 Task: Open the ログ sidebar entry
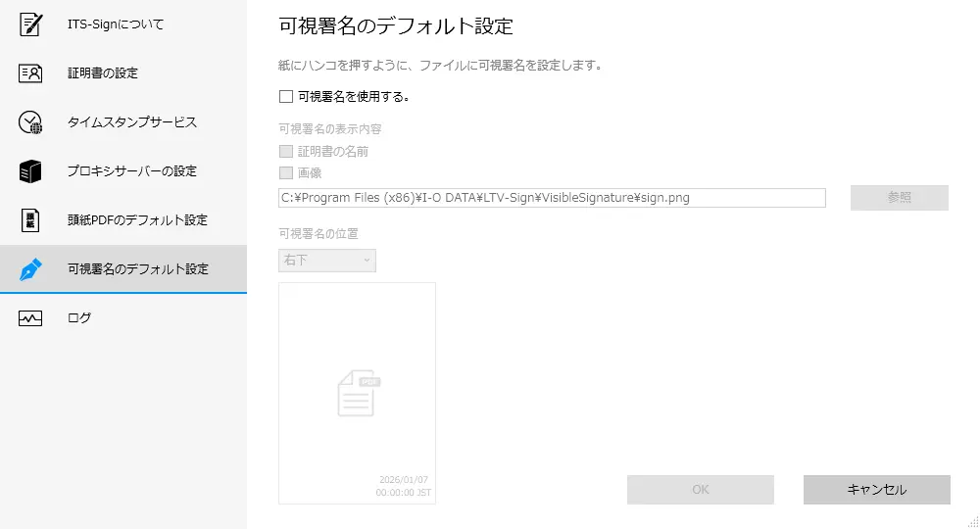(79, 318)
